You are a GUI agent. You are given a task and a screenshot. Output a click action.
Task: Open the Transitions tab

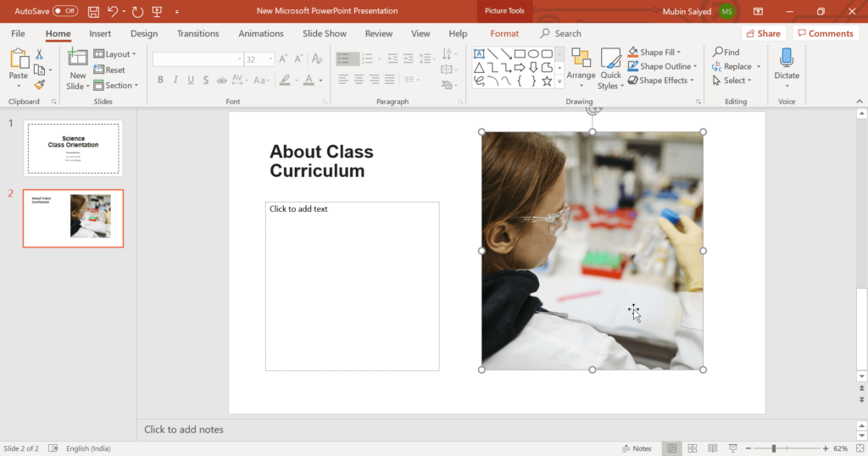198,34
